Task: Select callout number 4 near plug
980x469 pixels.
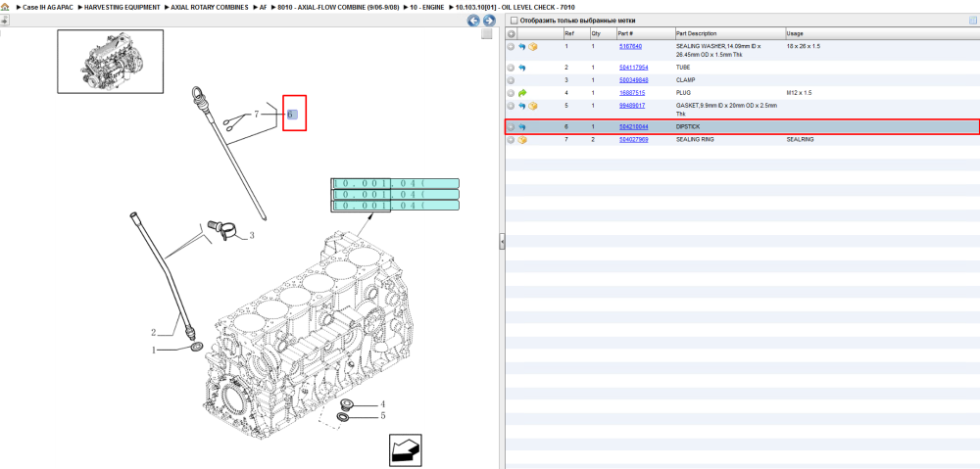Action: click(x=383, y=404)
